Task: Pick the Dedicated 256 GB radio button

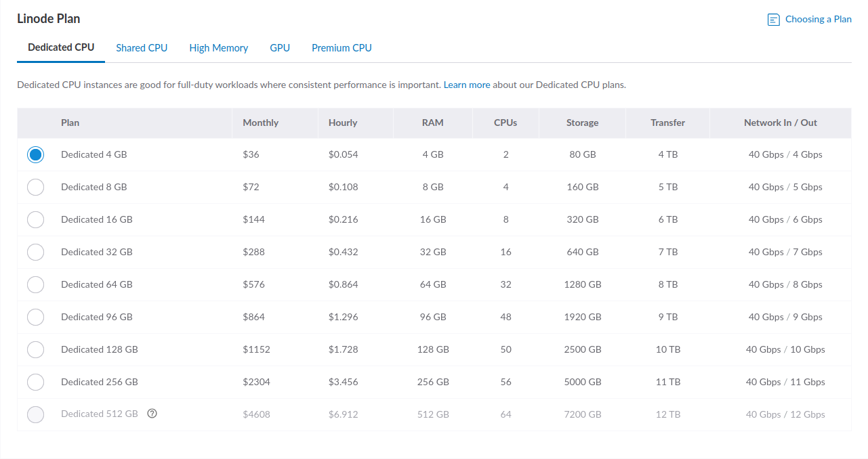Action: [x=35, y=382]
